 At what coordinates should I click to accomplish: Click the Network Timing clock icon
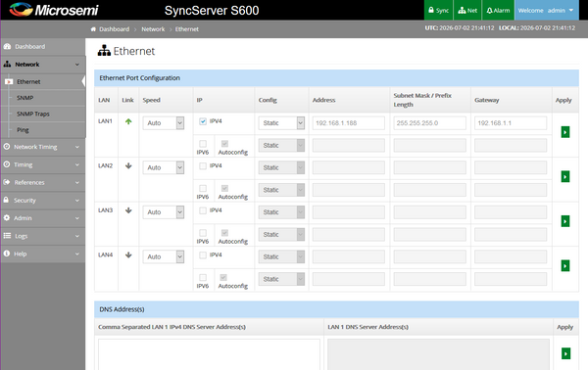[7, 147]
